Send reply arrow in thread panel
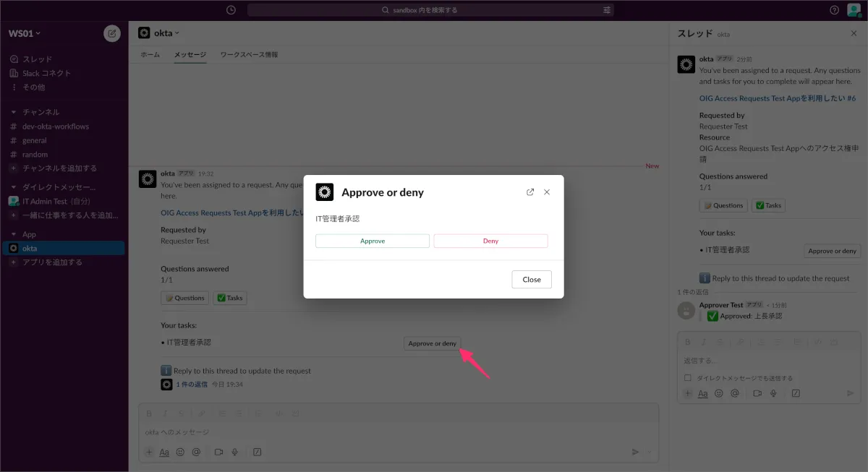Screen dimensions: 868x472 pyautogui.click(x=850, y=393)
